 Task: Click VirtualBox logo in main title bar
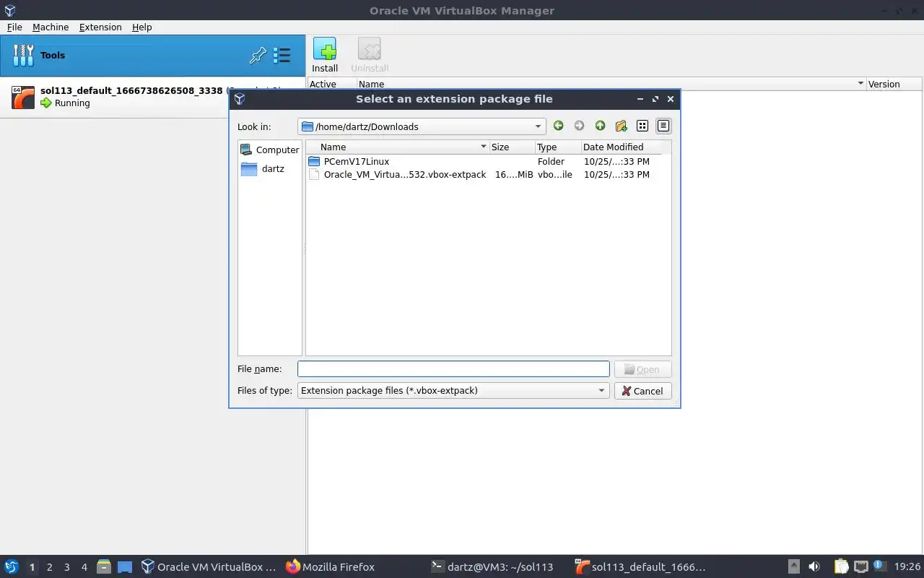pyautogui.click(x=10, y=10)
